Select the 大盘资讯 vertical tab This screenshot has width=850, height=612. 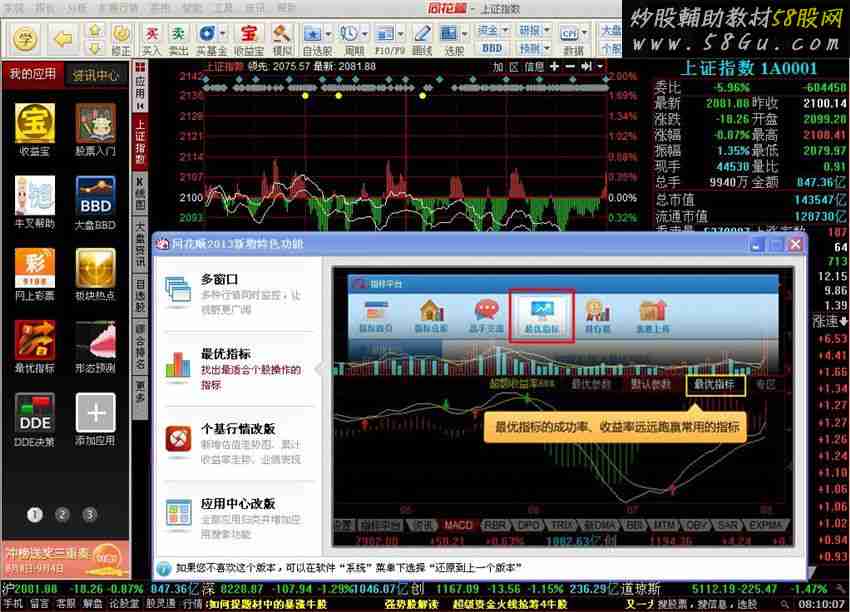(x=140, y=244)
